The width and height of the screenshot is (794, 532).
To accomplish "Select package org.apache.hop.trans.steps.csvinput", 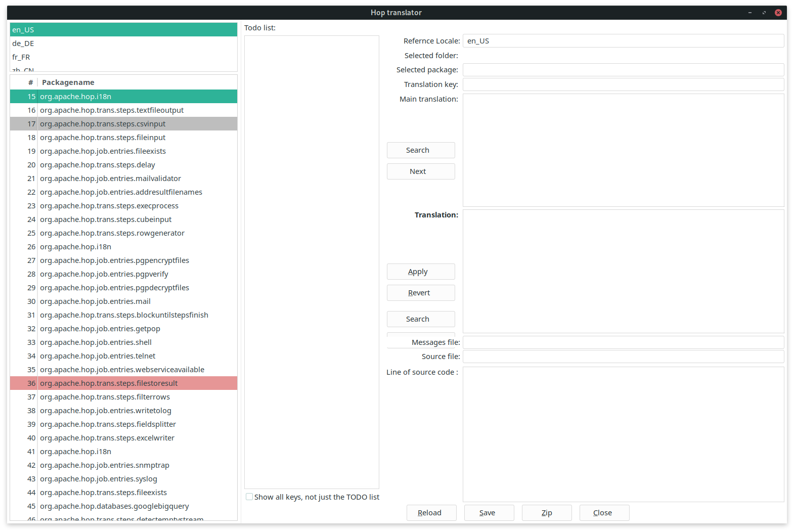I will pyautogui.click(x=103, y=124).
